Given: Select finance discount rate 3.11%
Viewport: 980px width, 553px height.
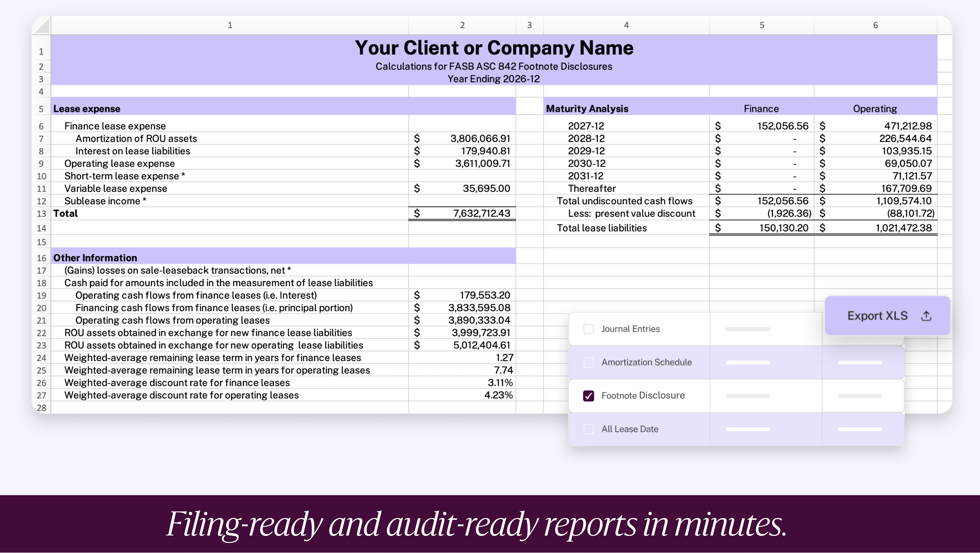Looking at the screenshot, I should [500, 383].
